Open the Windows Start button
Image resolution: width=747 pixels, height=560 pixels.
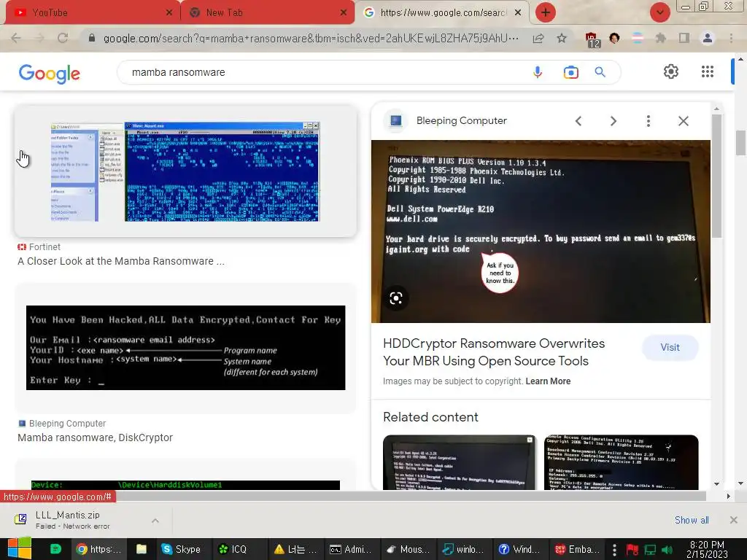coord(19,549)
